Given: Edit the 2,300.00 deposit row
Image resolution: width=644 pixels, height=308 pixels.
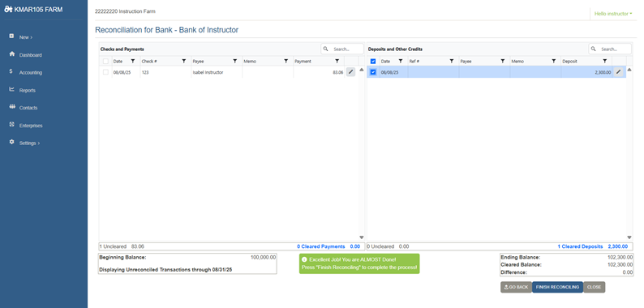Looking at the screenshot, I should tap(618, 72).
